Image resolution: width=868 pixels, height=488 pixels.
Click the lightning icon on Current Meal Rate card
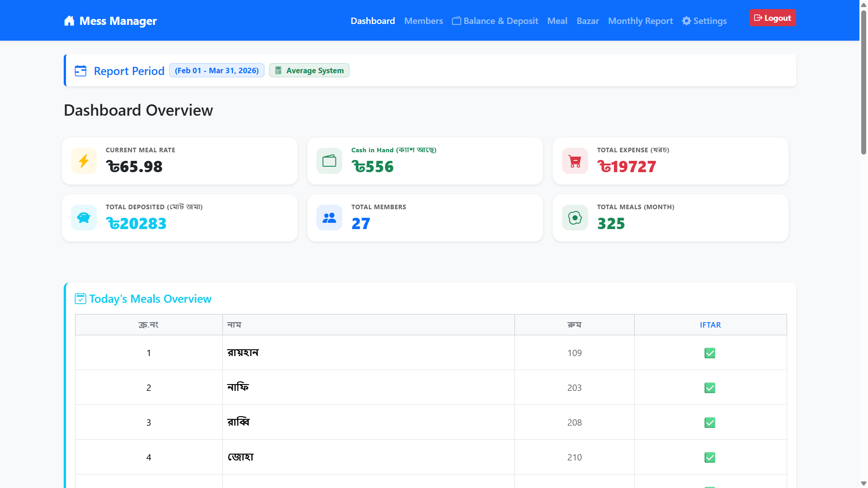84,161
